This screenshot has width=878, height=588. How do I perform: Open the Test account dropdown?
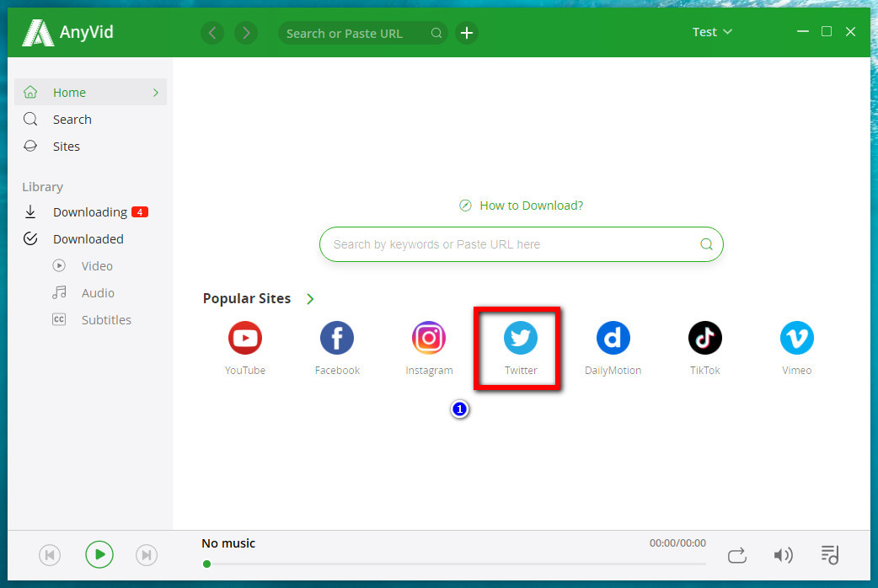[712, 32]
